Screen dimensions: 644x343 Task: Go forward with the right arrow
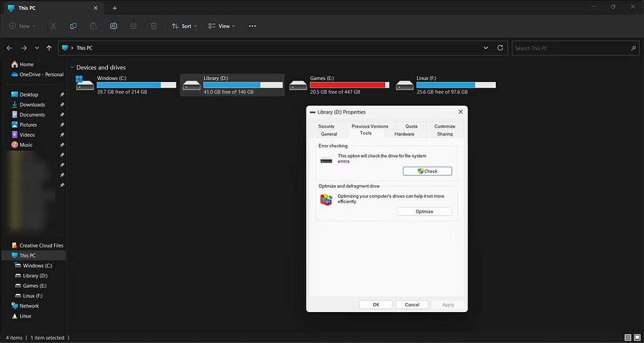pos(24,48)
